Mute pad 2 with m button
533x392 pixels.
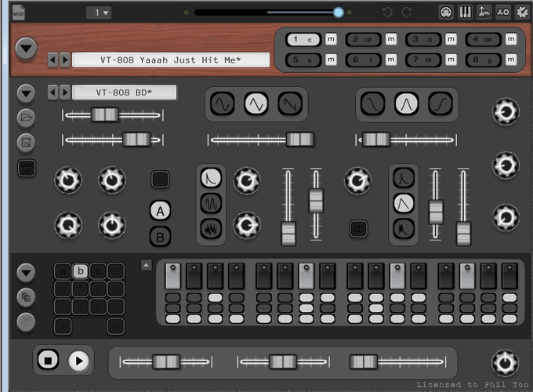click(391, 39)
